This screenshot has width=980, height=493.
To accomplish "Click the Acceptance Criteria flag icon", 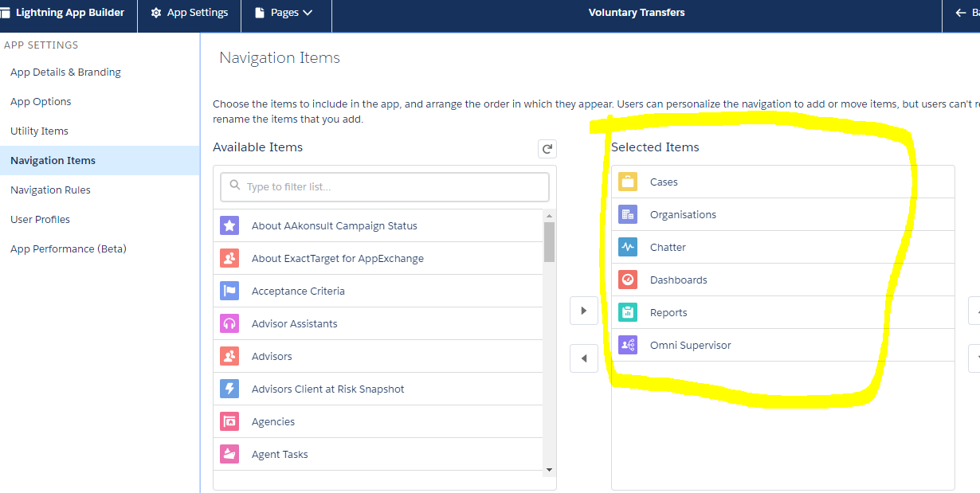I will (229, 291).
